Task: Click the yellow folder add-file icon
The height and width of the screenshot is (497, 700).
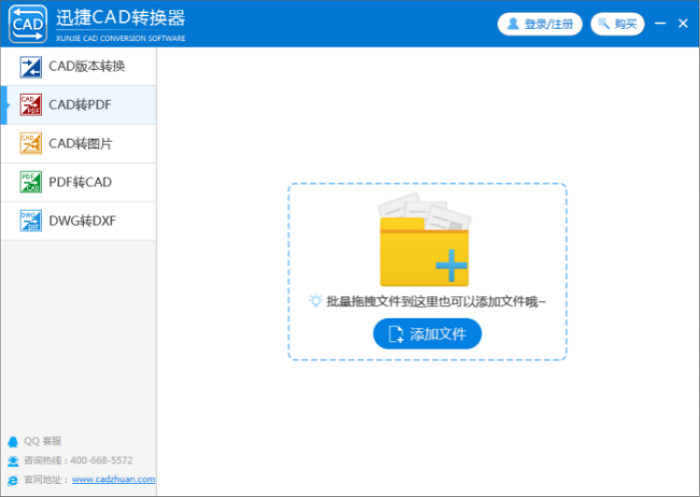Action: pos(424,239)
